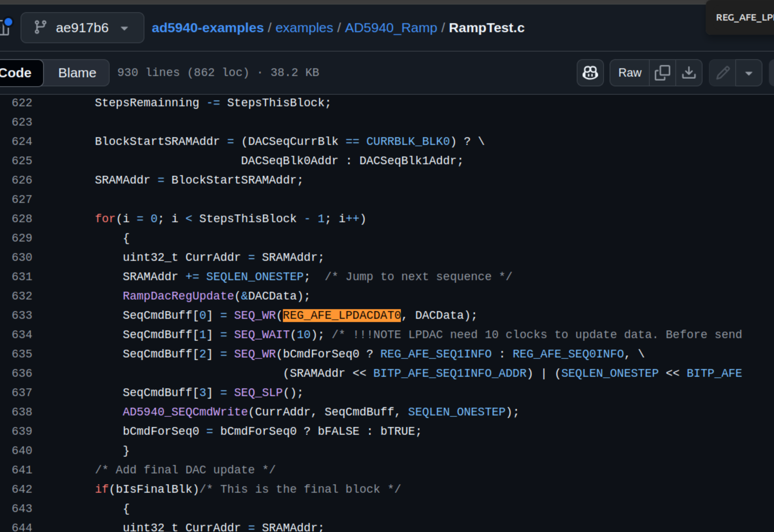Click the 'Jump to next sequence' comment
Image resolution: width=774 pixels, height=532 pixels.
(x=419, y=277)
